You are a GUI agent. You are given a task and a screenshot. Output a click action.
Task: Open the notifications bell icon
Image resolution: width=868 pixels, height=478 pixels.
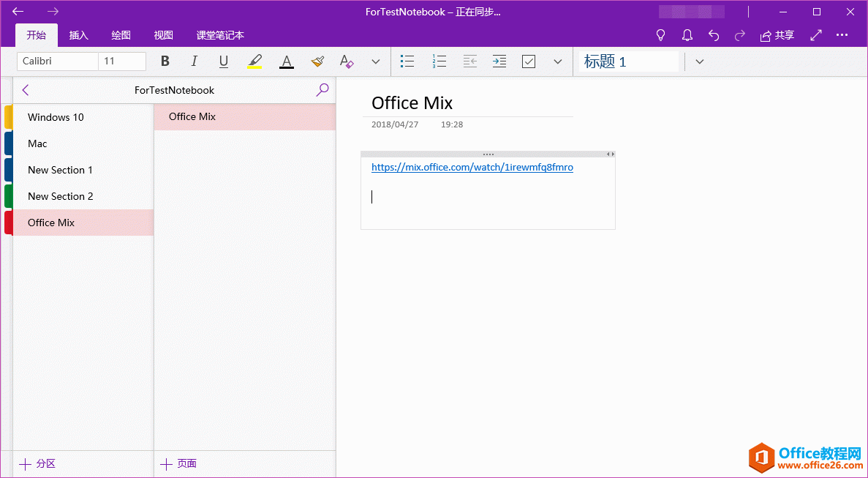click(687, 34)
